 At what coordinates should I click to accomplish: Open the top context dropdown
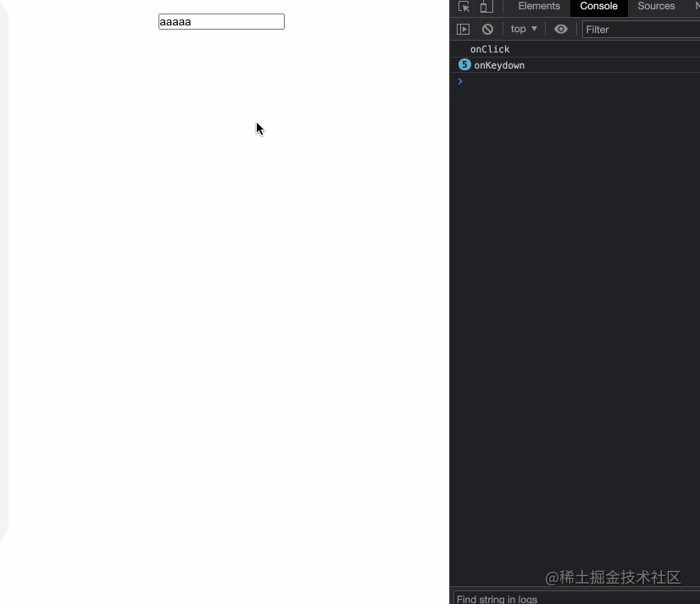coord(524,29)
